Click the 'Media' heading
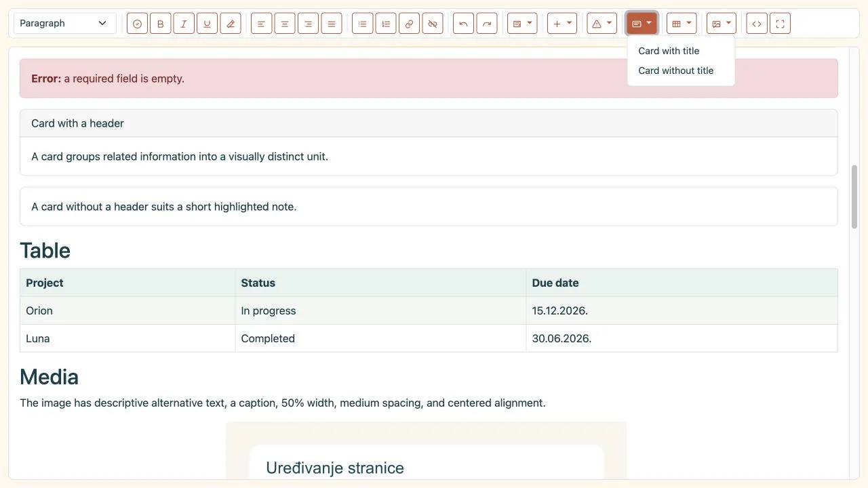 pos(49,377)
